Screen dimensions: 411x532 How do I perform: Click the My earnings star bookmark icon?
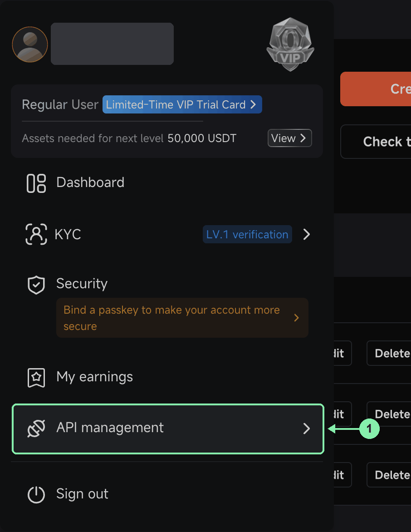36,378
